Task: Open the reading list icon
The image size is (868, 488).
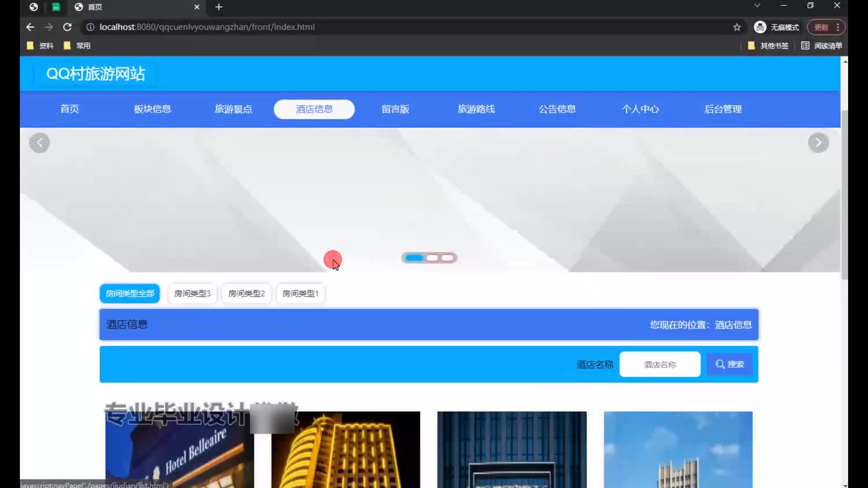Action: (x=805, y=46)
